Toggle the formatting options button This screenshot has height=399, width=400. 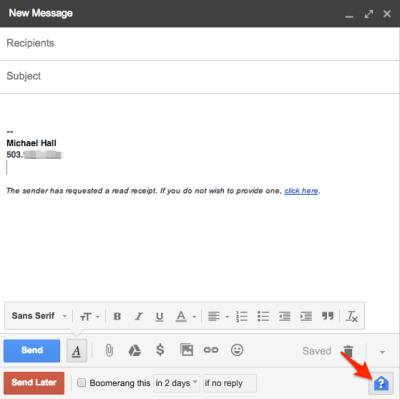click(x=77, y=351)
